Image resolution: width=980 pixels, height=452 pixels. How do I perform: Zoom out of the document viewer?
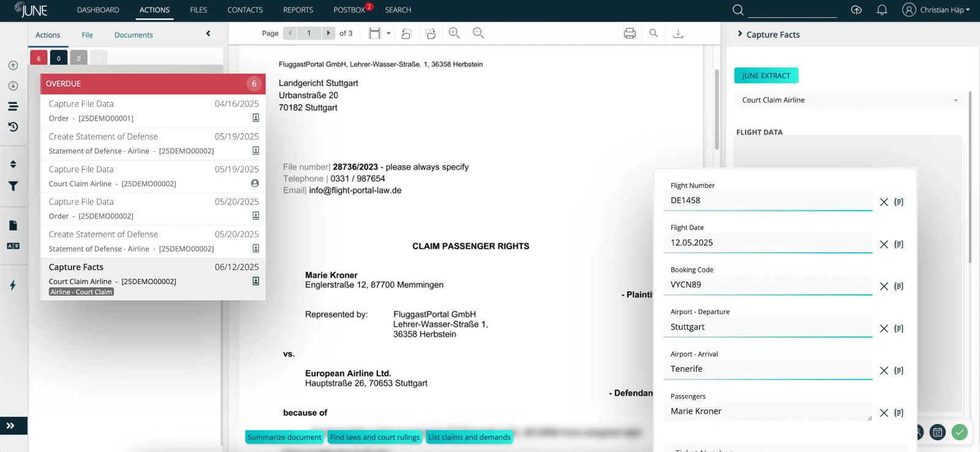click(478, 33)
